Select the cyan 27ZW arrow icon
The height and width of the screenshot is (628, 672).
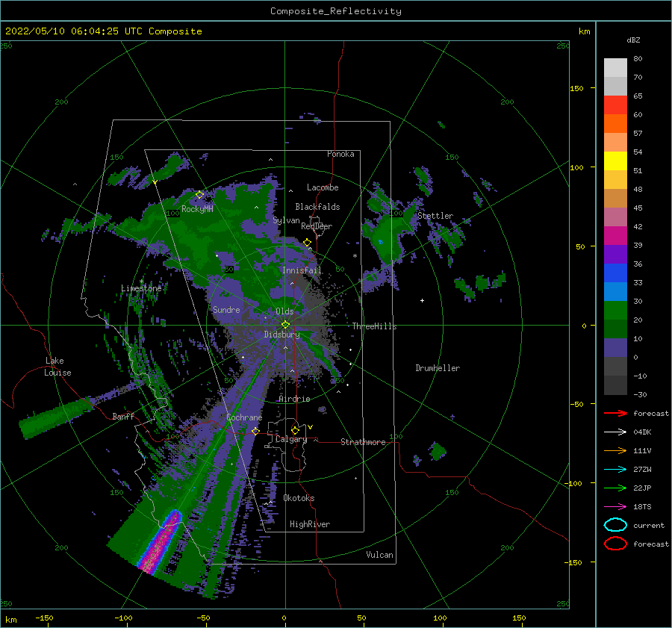click(x=615, y=470)
